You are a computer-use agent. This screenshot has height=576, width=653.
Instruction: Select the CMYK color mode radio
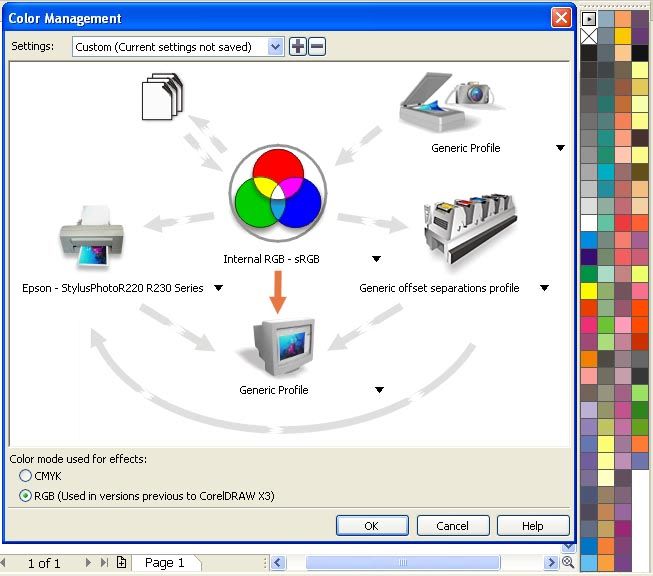(x=25, y=476)
